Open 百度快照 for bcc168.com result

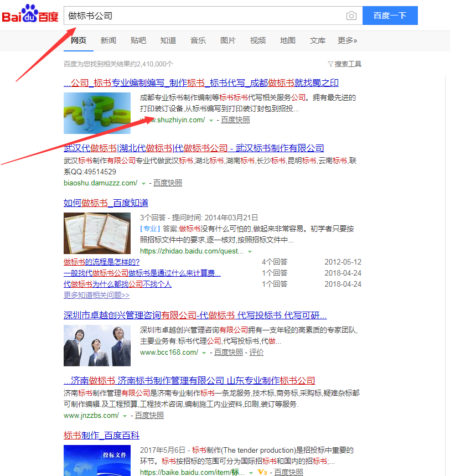(x=229, y=353)
